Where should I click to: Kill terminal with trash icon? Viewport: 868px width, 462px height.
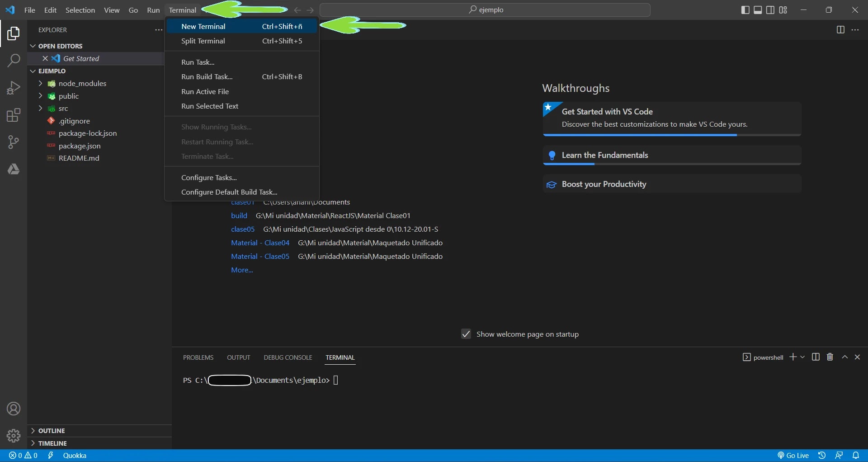(x=830, y=357)
